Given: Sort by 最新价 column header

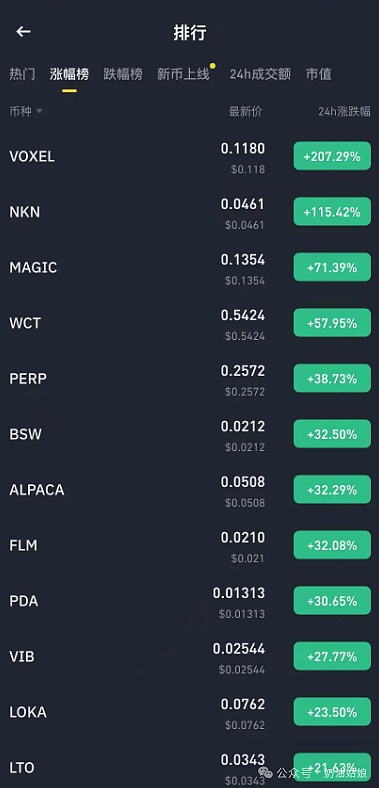Looking at the screenshot, I should point(245,112).
